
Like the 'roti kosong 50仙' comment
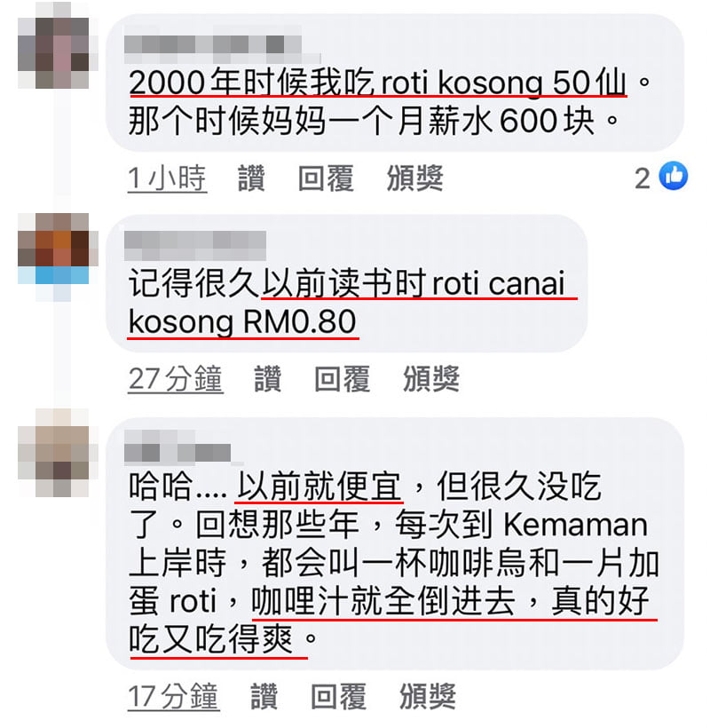pyautogui.click(x=251, y=178)
